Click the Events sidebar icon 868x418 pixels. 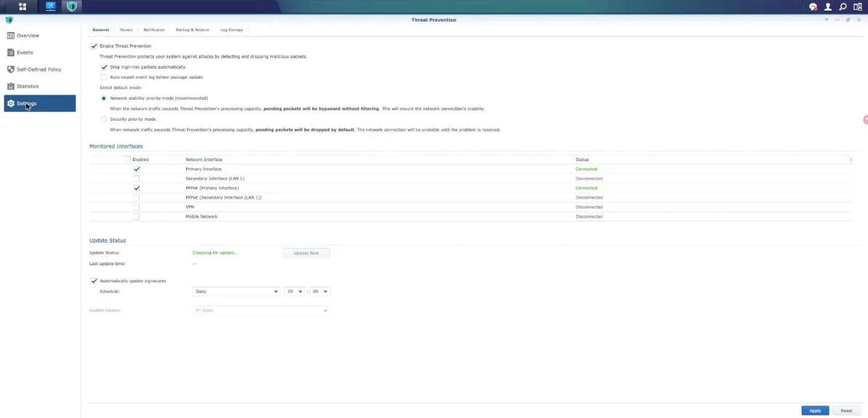click(11, 53)
